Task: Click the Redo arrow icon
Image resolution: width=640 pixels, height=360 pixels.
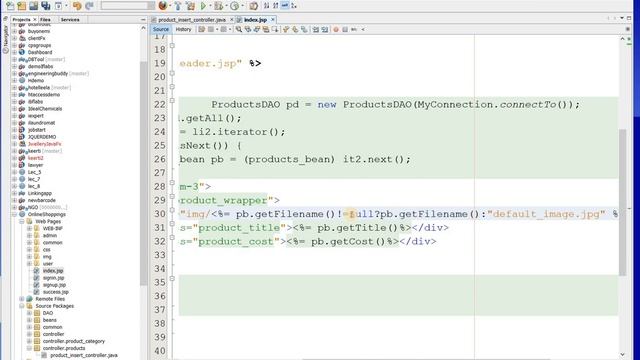Action: point(89,6)
